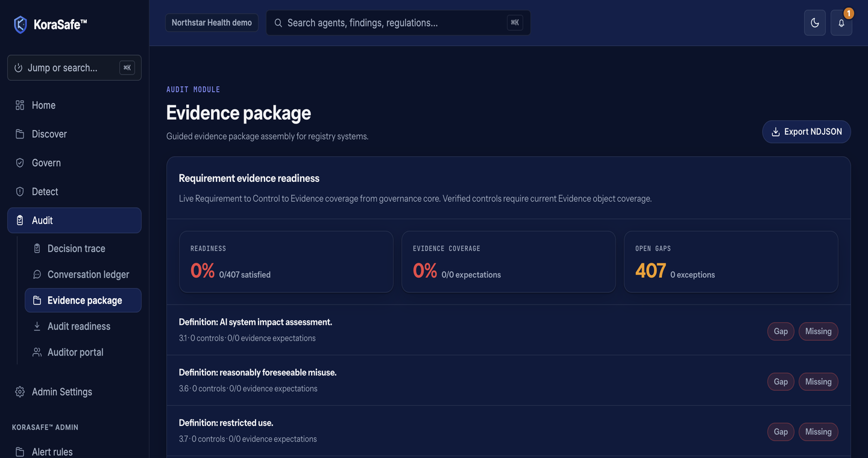The image size is (868, 458).
Task: Click the 'KORASAFE™ ADMIN' section label
Action: (45, 427)
